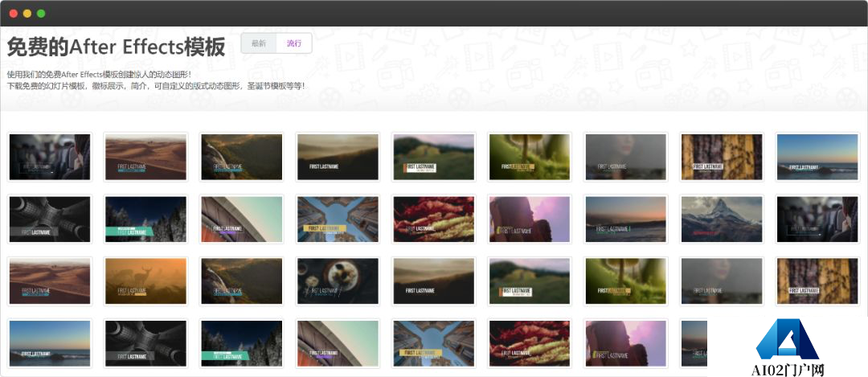Open the red clouds template in bottom row
The image size is (868, 377).
(530, 343)
